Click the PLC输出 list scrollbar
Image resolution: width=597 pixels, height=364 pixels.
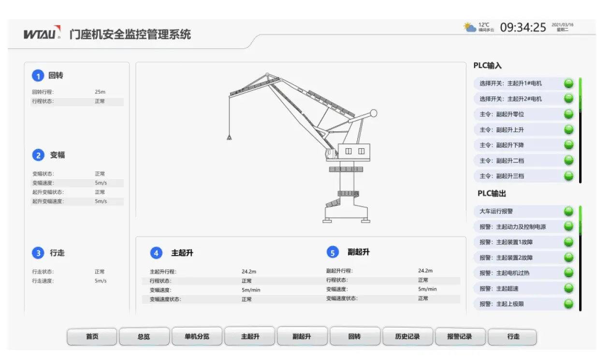pyautogui.click(x=580, y=258)
